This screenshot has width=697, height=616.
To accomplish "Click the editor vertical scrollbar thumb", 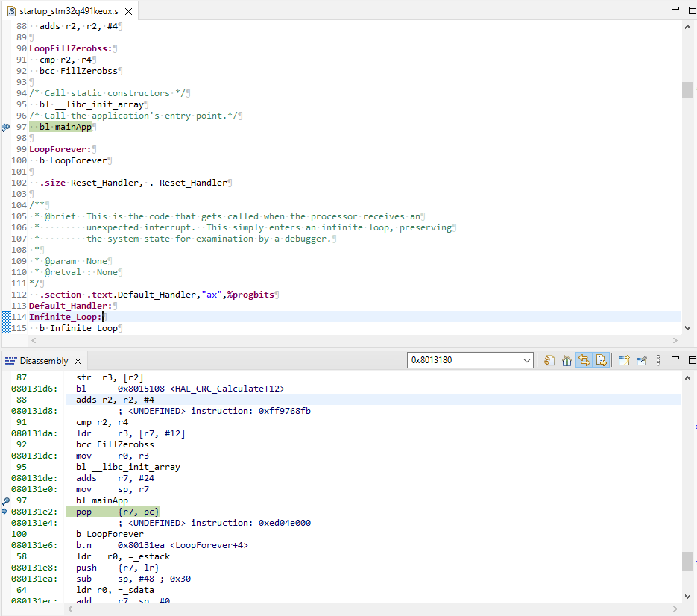I will tap(687, 89).
